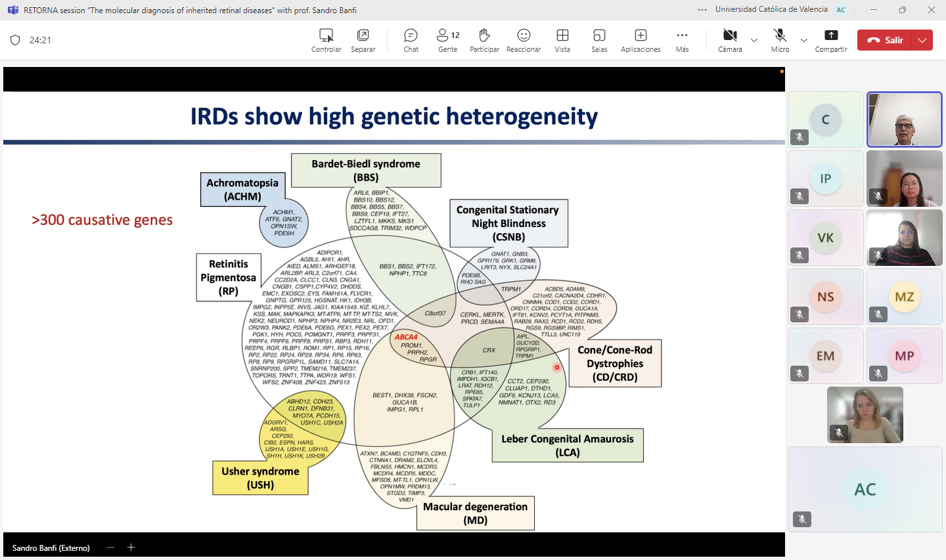Change layout using the Vista icon

[x=562, y=40]
